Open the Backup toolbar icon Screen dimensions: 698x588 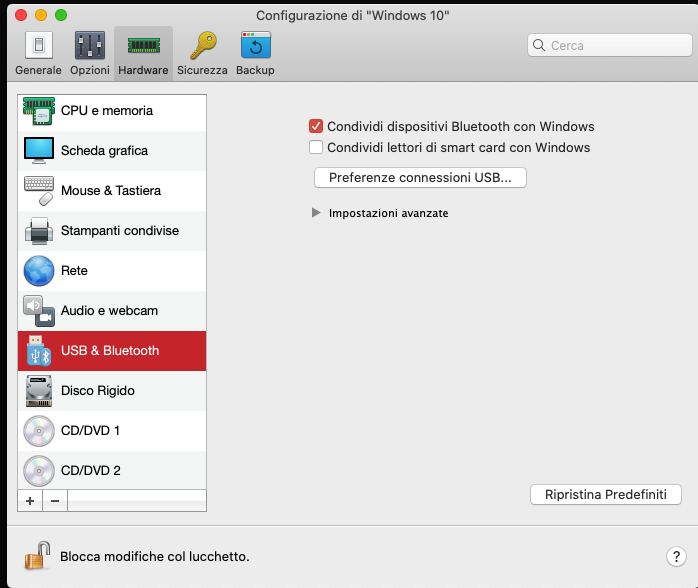(256, 45)
